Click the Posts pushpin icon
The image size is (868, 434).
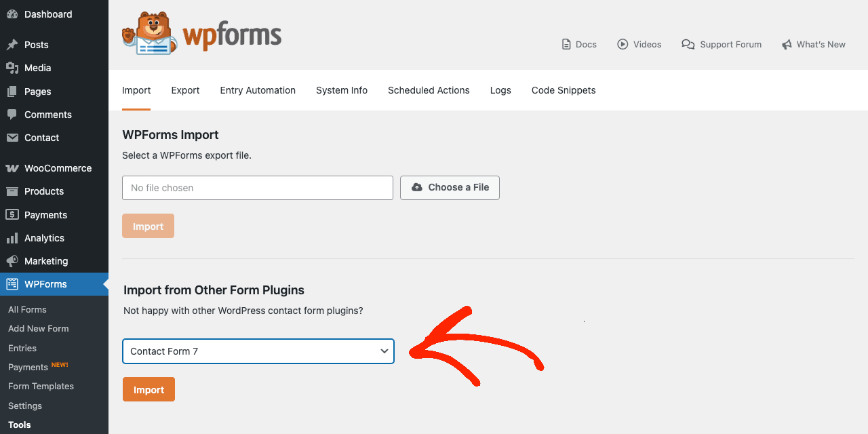click(12, 45)
